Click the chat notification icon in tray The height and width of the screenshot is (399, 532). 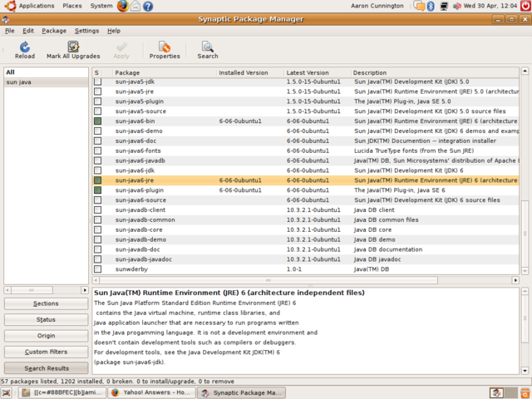[x=419, y=6]
